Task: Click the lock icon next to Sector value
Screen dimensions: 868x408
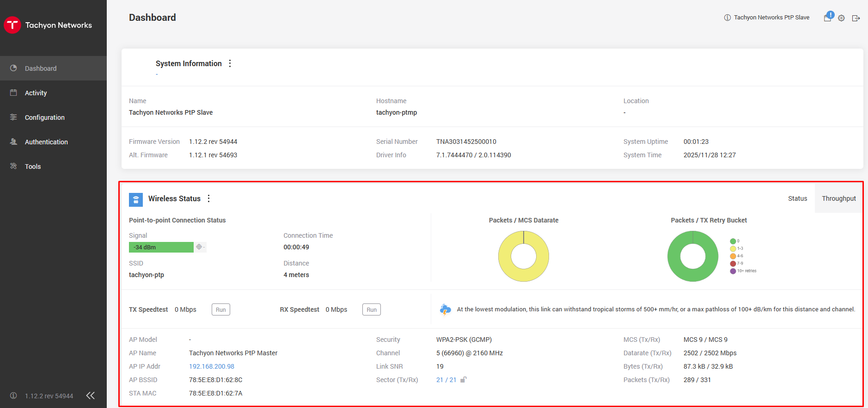Action: tap(464, 379)
